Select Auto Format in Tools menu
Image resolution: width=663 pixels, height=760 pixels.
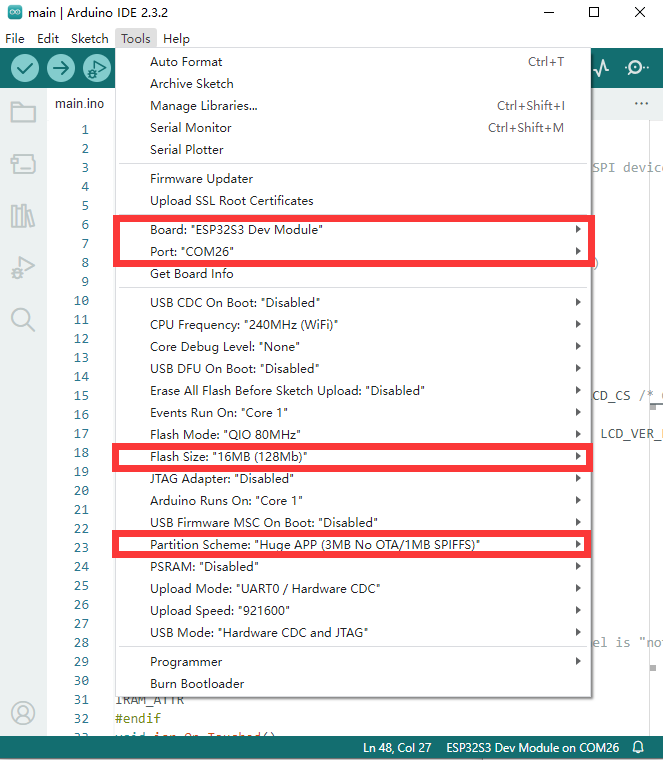[353, 62]
